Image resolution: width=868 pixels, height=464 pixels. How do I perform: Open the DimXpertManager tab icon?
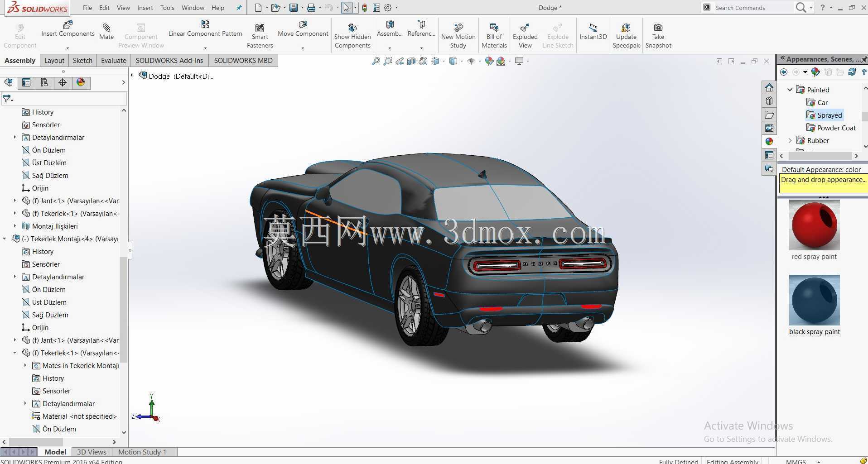tap(63, 82)
